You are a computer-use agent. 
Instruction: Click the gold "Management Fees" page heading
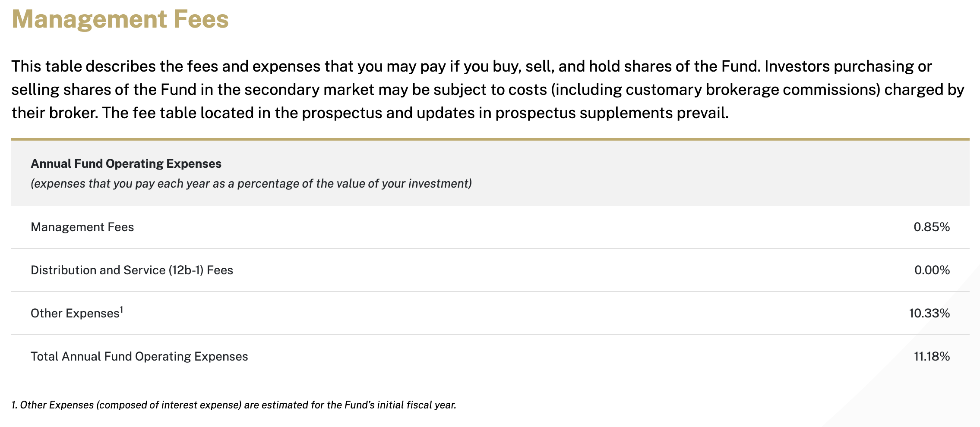click(x=120, y=19)
